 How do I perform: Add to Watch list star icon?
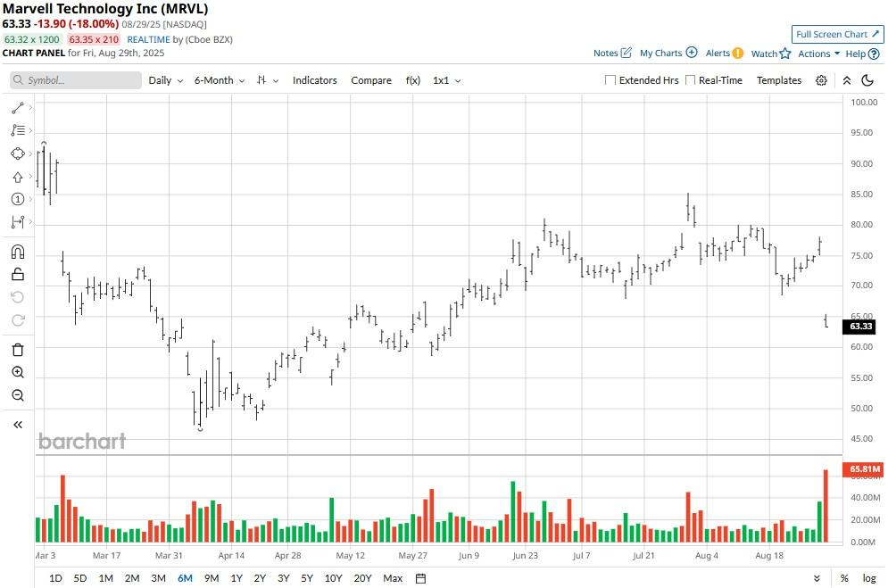click(x=785, y=54)
